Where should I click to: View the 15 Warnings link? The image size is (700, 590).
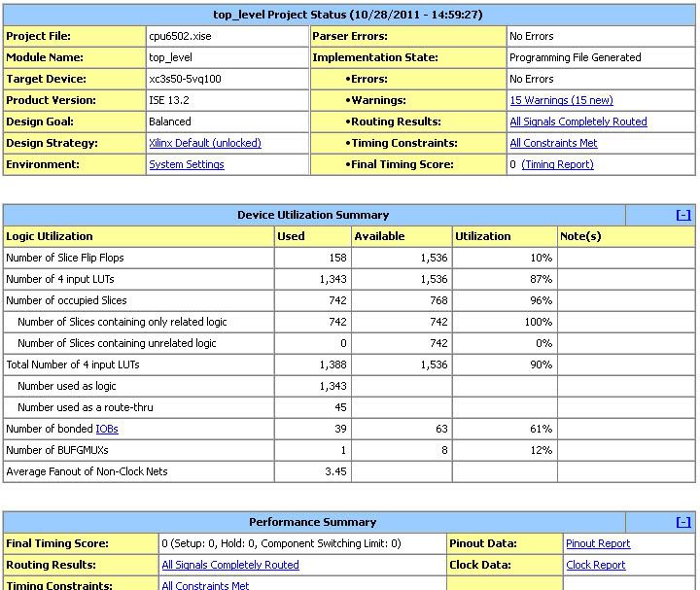[x=561, y=100]
